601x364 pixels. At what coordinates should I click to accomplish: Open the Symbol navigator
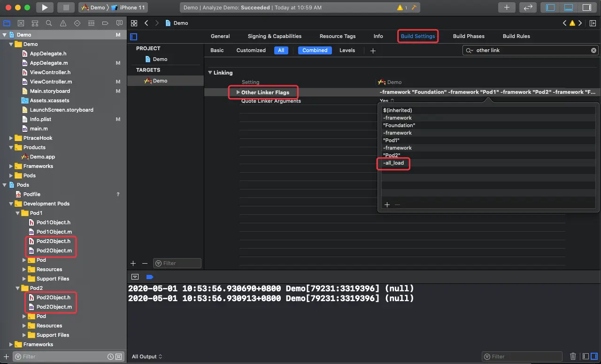click(x=35, y=23)
